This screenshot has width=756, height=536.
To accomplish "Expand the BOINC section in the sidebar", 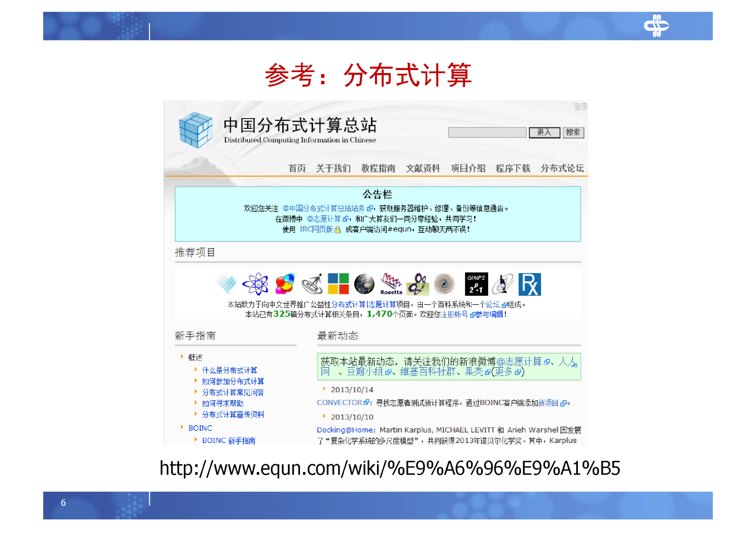I will [x=200, y=428].
